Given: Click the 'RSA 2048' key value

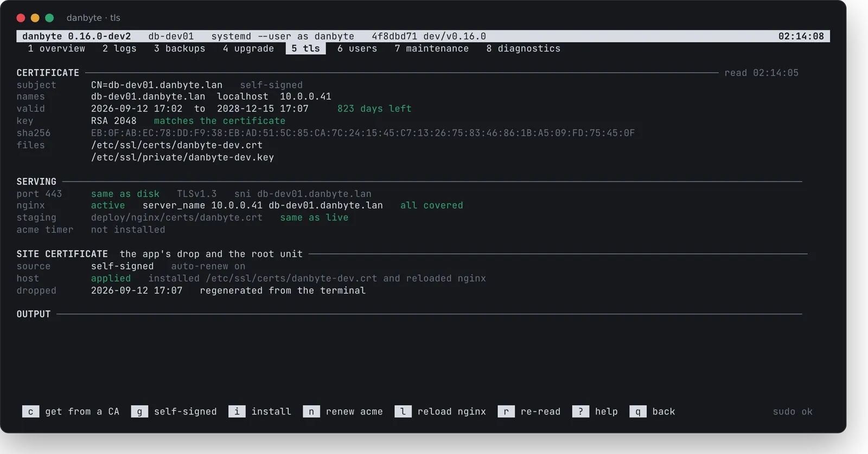Looking at the screenshot, I should coord(114,121).
